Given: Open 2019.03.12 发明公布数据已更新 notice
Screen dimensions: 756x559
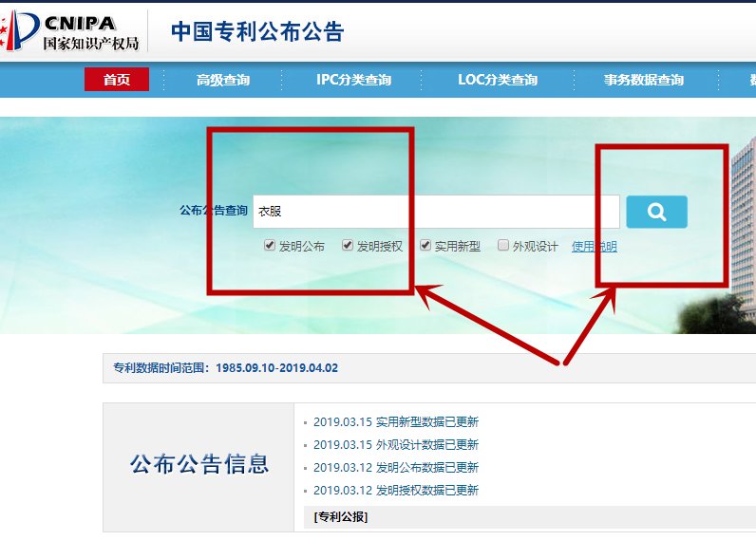Looking at the screenshot, I should click(x=395, y=468).
